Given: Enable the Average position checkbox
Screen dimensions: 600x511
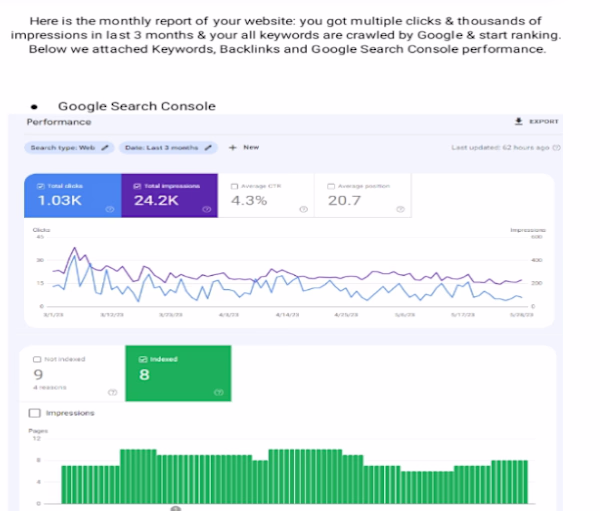Looking at the screenshot, I should click(x=331, y=186).
